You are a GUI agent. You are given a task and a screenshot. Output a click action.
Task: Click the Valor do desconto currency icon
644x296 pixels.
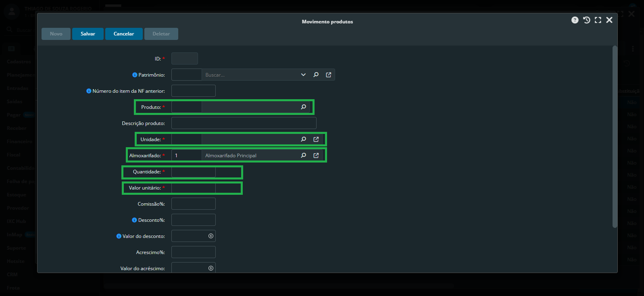coord(211,236)
